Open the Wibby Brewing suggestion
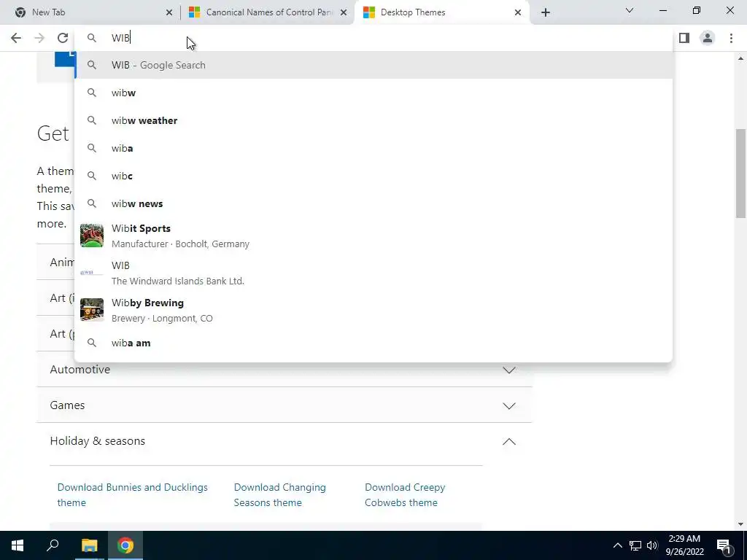Viewport: 747px width, 560px height. (374, 310)
